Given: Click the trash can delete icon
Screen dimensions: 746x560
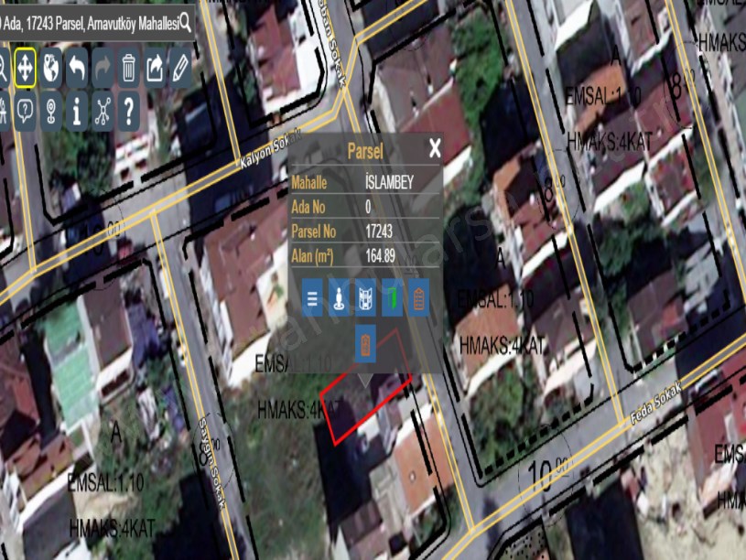Looking at the screenshot, I should click(x=129, y=69).
